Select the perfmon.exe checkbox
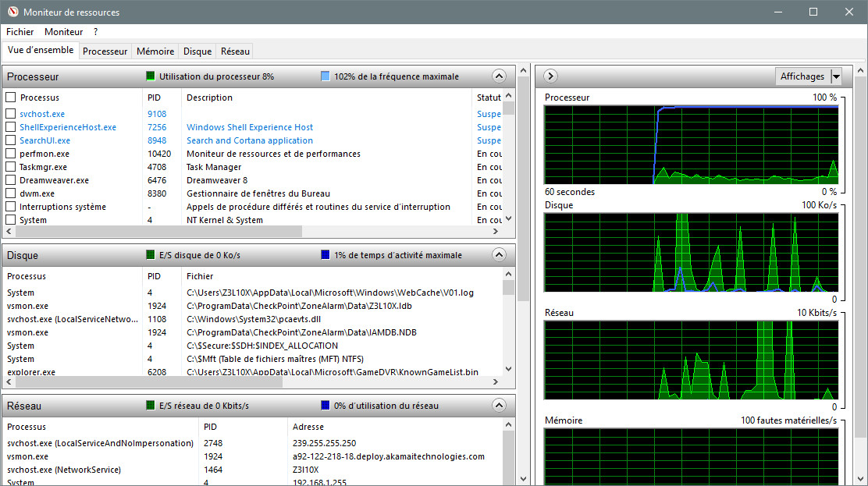Image resolution: width=868 pixels, height=486 pixels. [10, 154]
